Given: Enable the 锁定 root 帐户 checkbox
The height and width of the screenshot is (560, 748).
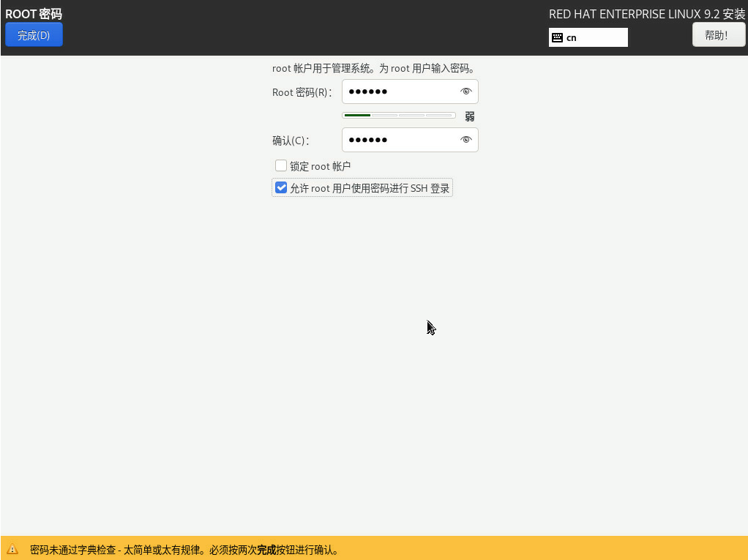Looking at the screenshot, I should point(281,165).
